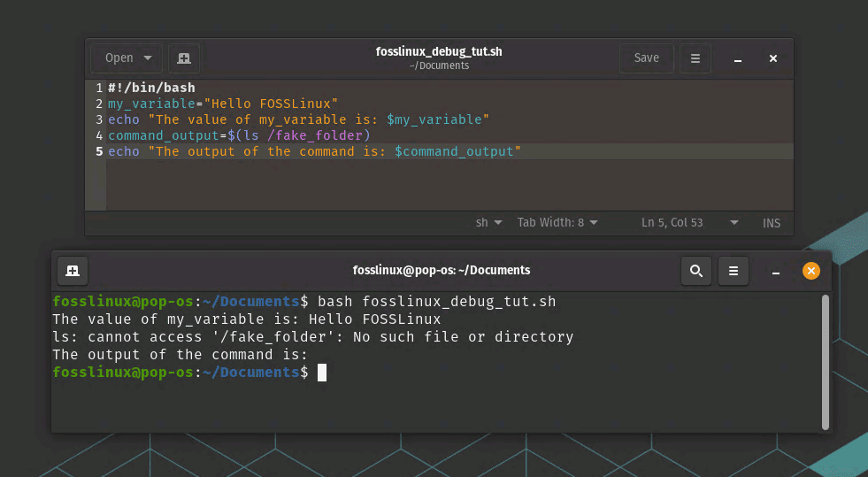The image size is (868, 477).
Task: Change Tab Width: 8 setting
Action: pos(557,222)
